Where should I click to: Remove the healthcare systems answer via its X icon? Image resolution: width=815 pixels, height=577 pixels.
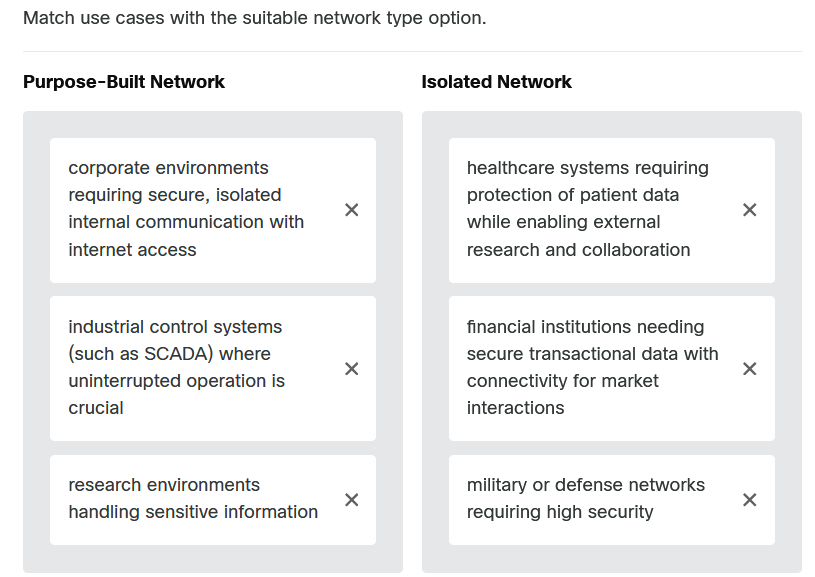(x=749, y=209)
